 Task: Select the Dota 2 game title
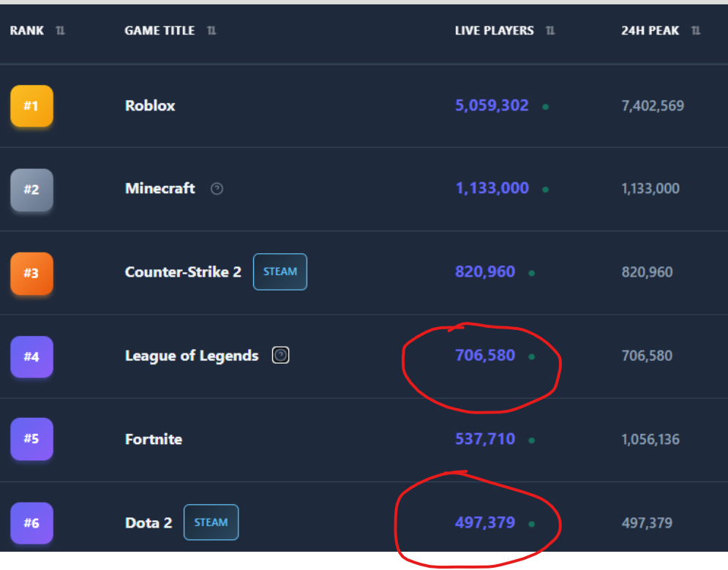tap(149, 522)
